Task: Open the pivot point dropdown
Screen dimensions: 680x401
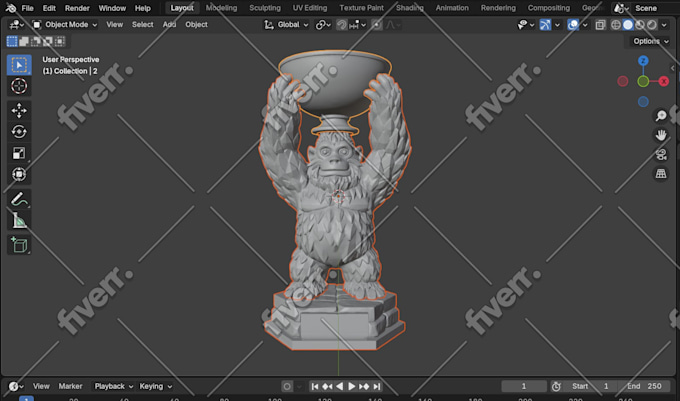Action: pyautogui.click(x=323, y=25)
